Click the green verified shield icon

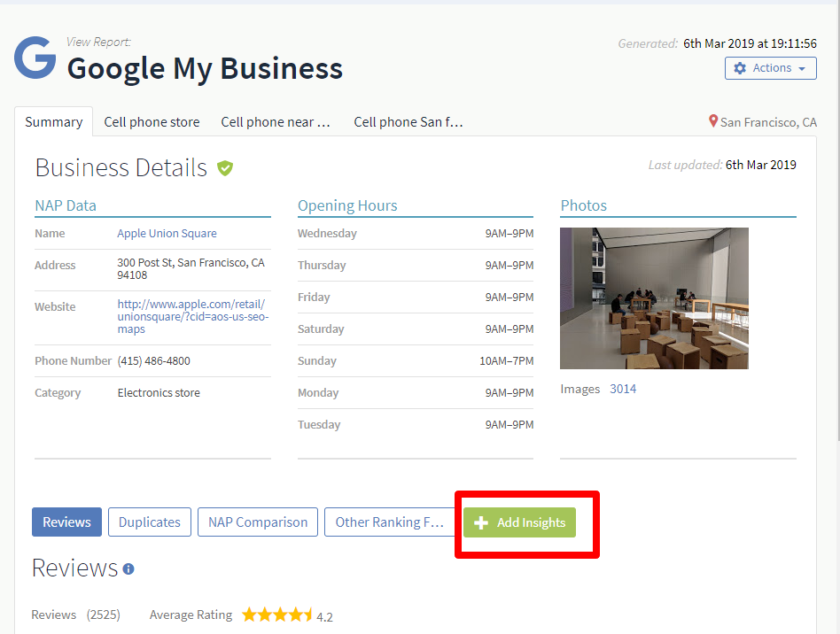pyautogui.click(x=225, y=168)
